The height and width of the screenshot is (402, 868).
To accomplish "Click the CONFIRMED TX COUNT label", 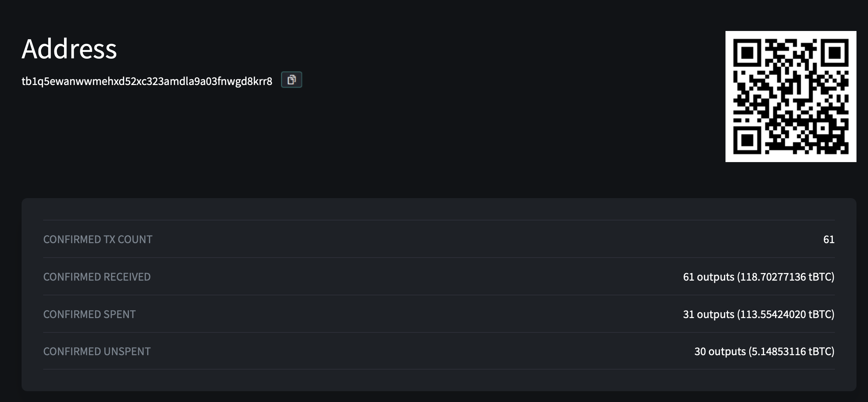I will 98,240.
